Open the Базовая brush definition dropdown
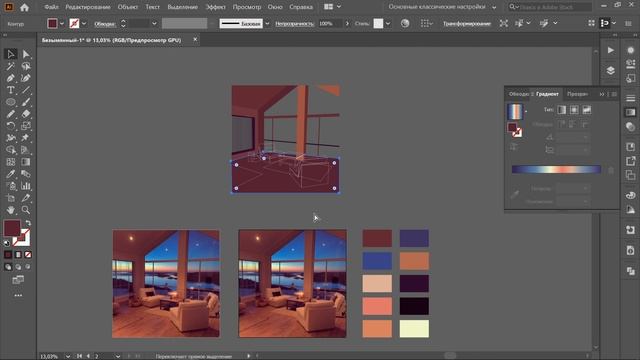 click(x=267, y=24)
